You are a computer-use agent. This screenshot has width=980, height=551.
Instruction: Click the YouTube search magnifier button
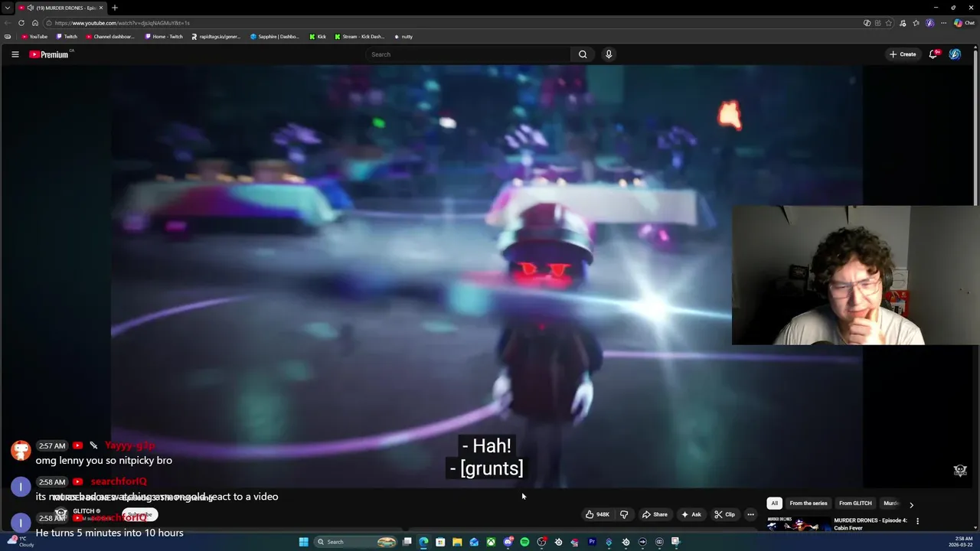point(583,54)
